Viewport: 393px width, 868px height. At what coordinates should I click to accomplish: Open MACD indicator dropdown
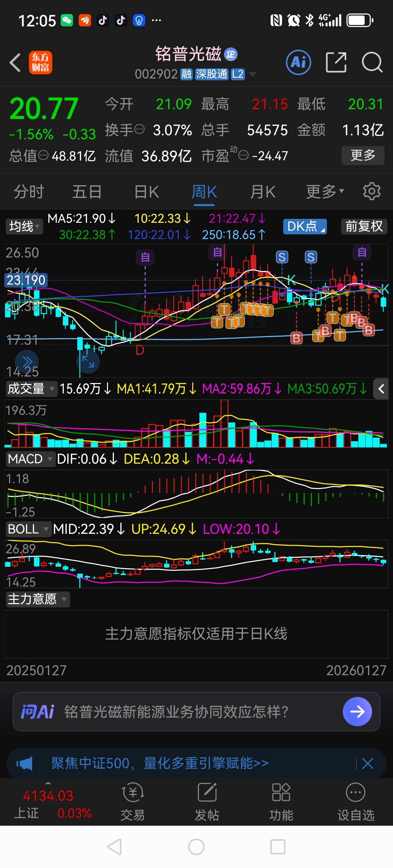30,459
